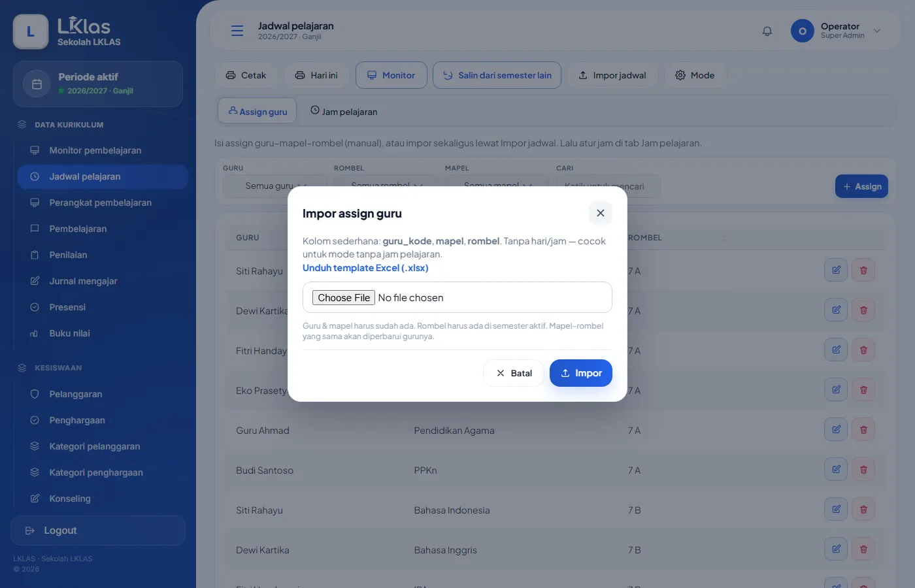
Task: Delete the Siti Rahayu 7 A assignment
Action: [x=863, y=270]
